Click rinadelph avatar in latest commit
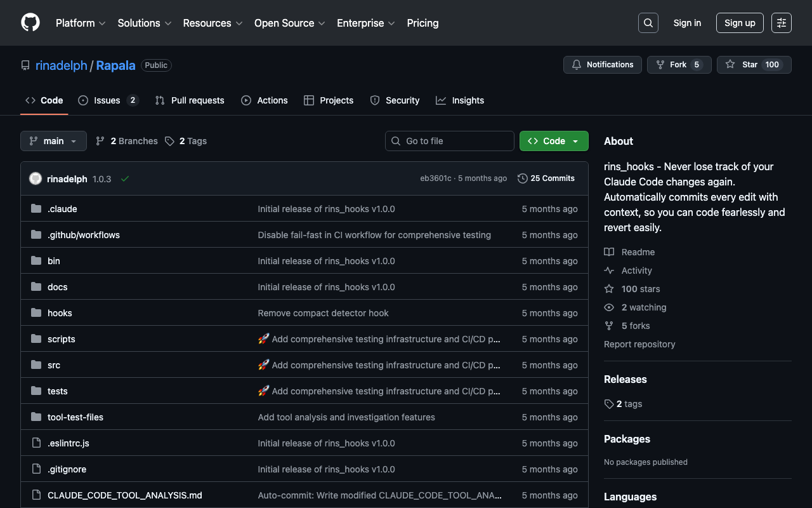This screenshot has width=812, height=508. coord(36,179)
